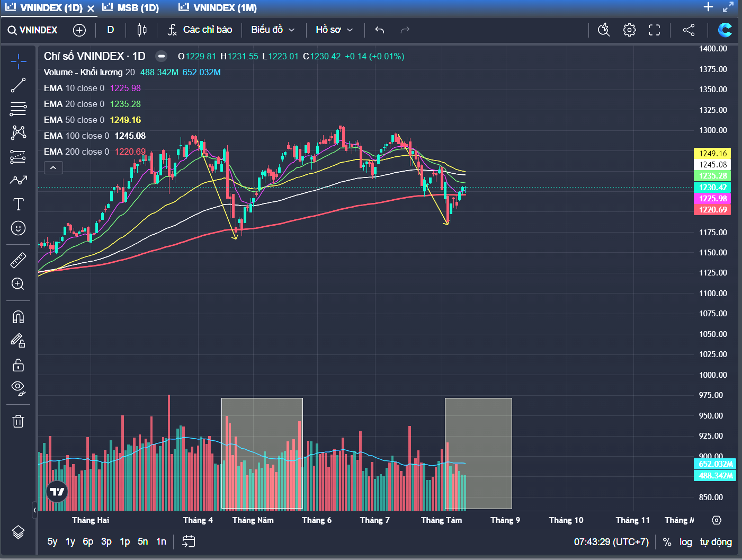
Task: Select the ruler measure tool
Action: coord(18,260)
